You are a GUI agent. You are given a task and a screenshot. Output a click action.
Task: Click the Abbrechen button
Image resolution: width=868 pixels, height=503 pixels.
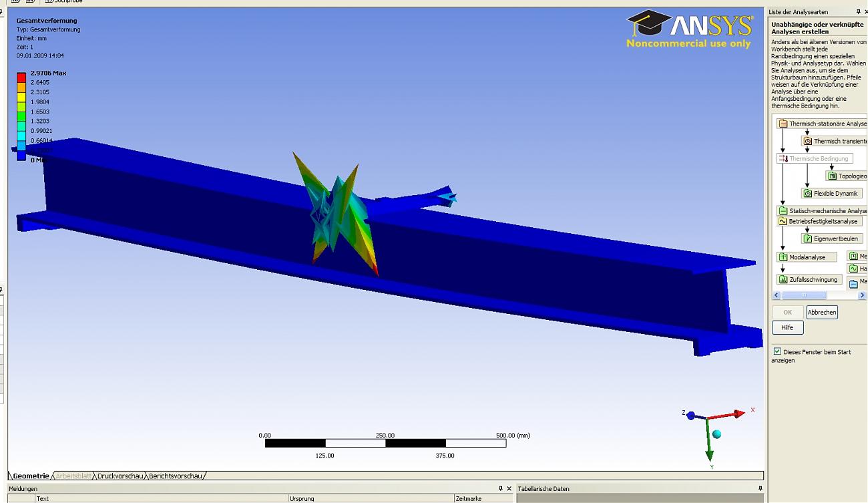(822, 312)
